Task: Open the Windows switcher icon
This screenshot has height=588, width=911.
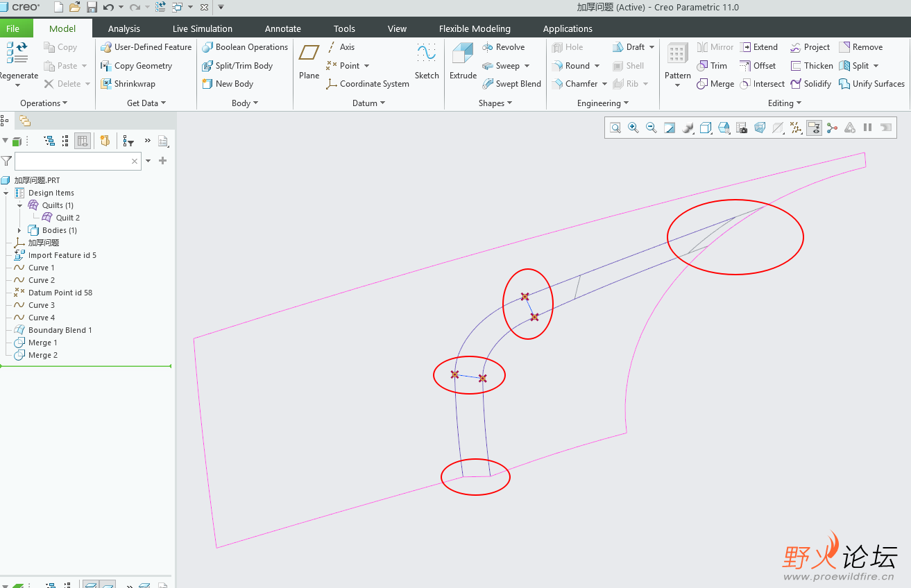Action: pos(177,7)
